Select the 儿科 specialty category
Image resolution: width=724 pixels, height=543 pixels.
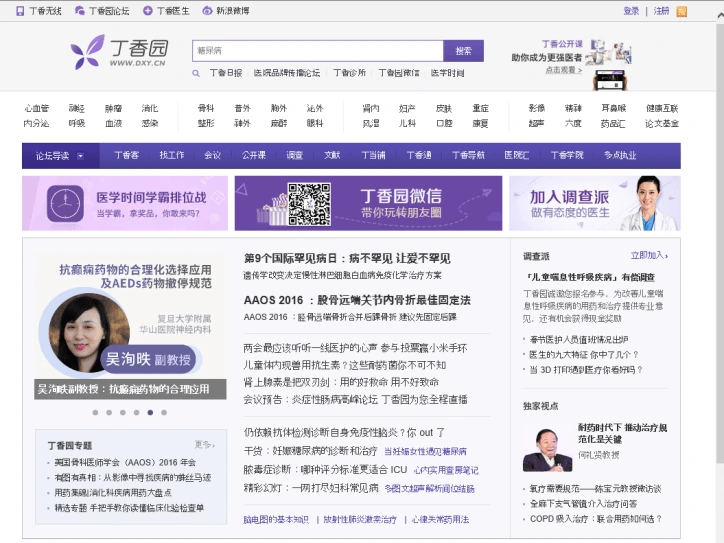click(x=407, y=123)
